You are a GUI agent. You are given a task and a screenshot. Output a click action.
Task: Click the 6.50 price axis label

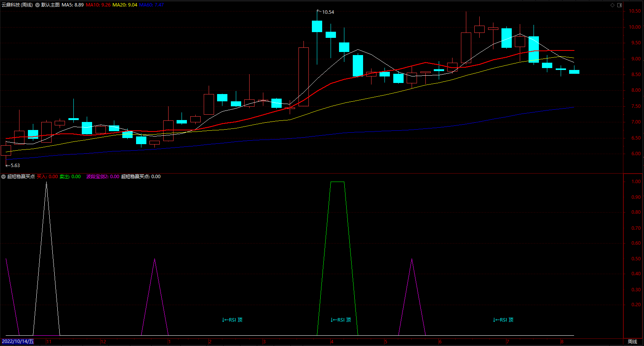coord(636,138)
